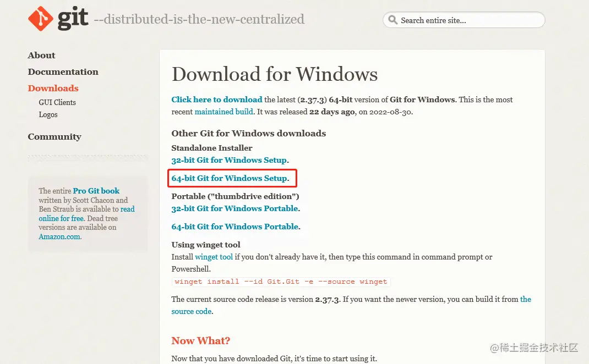Click the 'git' wordmark text logo
Viewport: 589px width, 364px height.
click(x=73, y=18)
